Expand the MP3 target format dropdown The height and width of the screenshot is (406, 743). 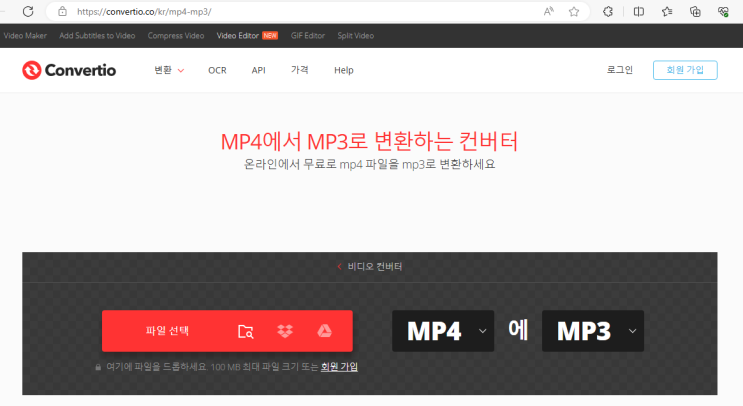[x=593, y=331]
